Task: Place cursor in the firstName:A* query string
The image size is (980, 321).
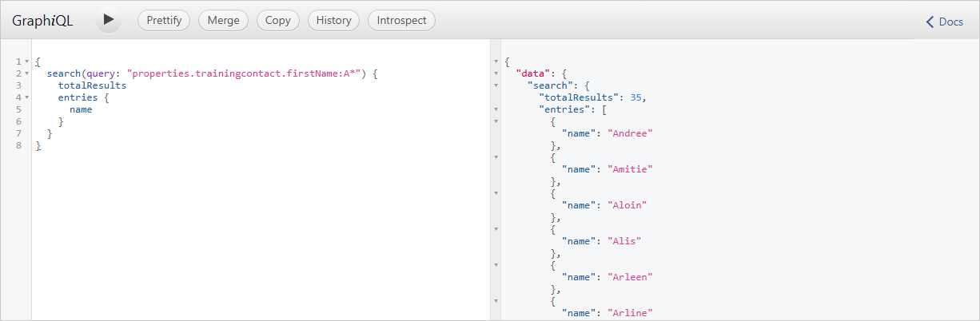Action: coord(246,73)
